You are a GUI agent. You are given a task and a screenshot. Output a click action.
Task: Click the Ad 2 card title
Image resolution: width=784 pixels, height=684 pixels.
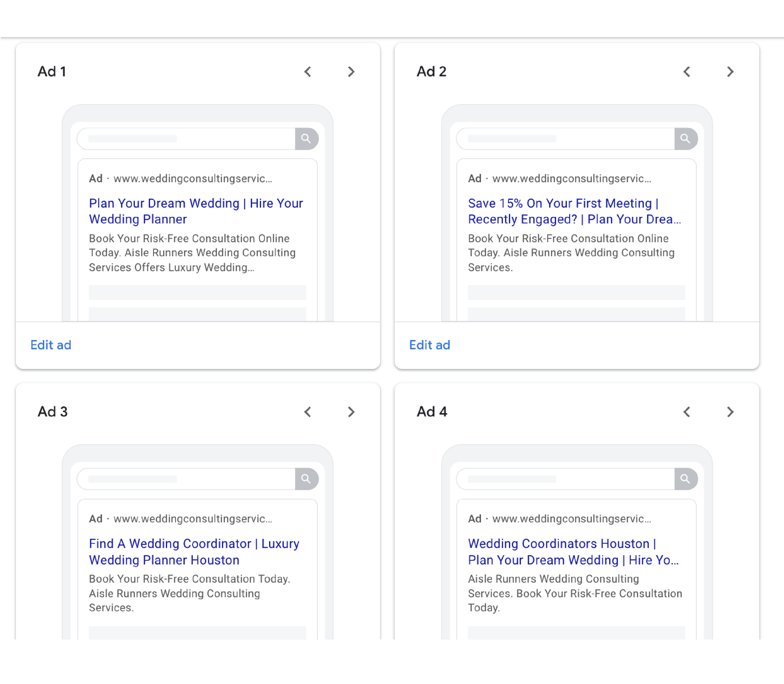tap(431, 72)
